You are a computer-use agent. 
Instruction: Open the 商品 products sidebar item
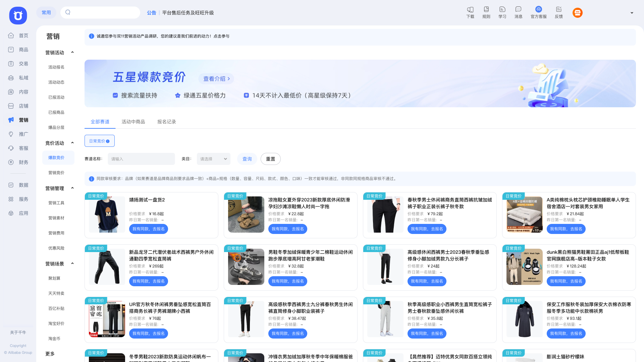(x=18, y=50)
